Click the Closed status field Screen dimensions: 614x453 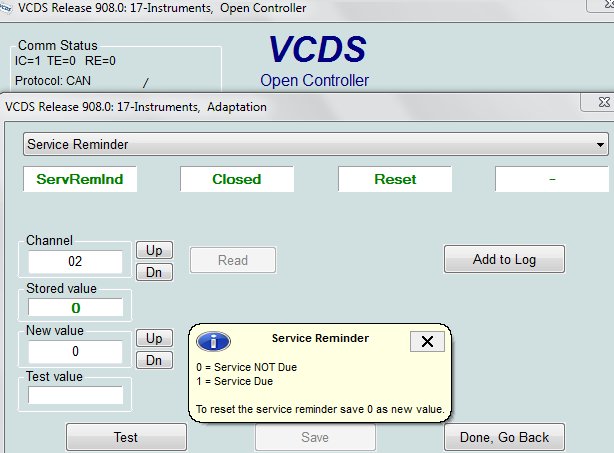pyautogui.click(x=237, y=179)
